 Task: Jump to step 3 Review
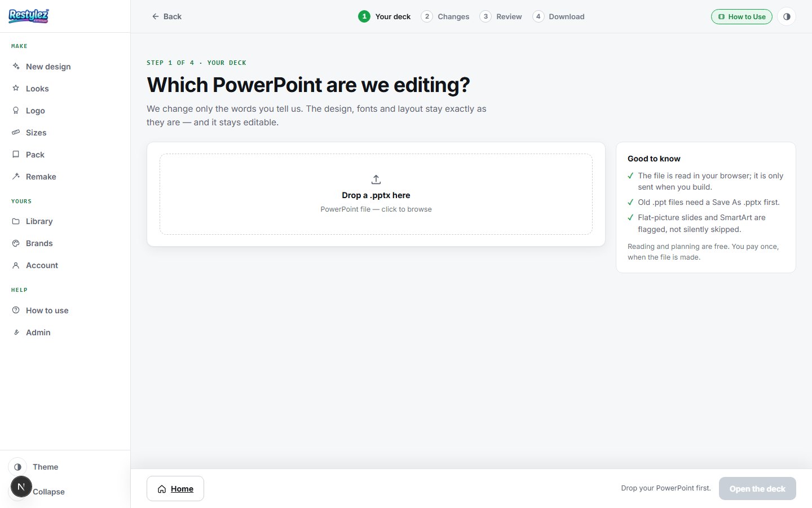[x=501, y=16]
